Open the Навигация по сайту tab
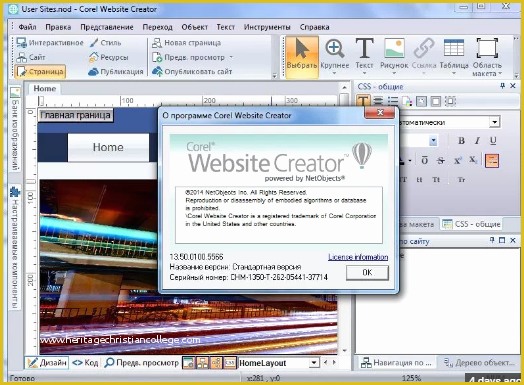 click(x=397, y=363)
